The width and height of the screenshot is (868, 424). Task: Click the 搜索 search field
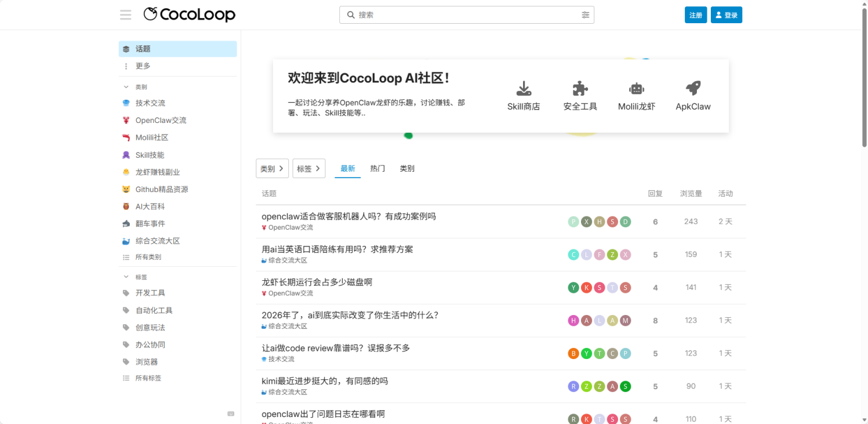coord(467,15)
